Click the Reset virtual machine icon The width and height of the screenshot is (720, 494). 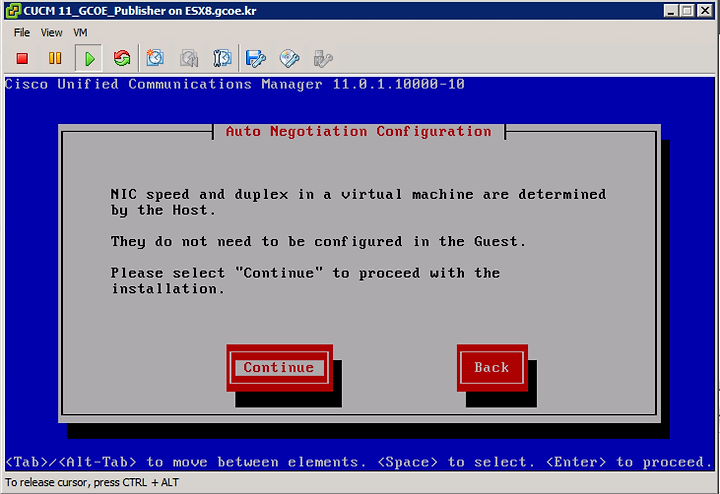point(122,58)
